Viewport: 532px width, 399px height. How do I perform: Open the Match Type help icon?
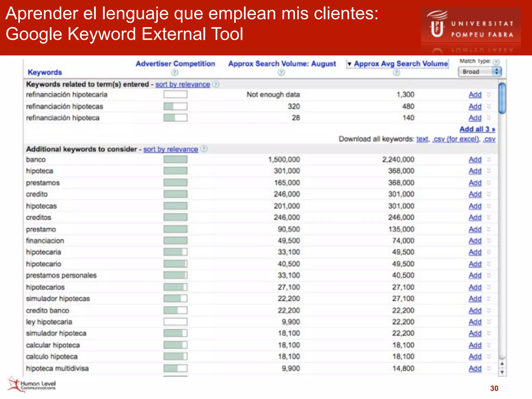point(496,62)
